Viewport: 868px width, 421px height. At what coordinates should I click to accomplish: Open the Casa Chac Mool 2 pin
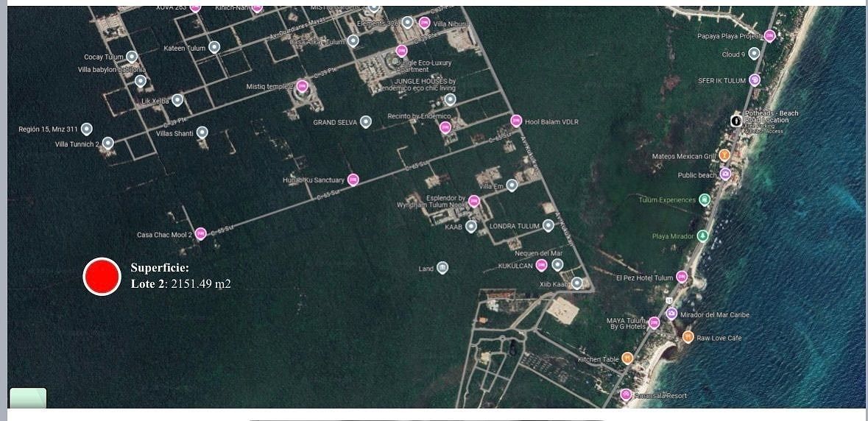(x=200, y=234)
